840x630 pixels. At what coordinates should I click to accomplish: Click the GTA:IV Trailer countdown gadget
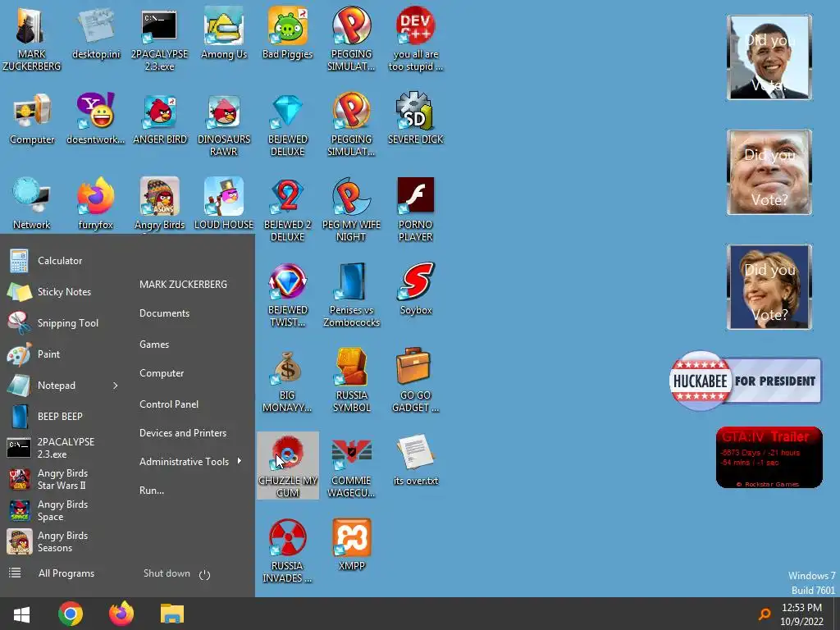(769, 458)
